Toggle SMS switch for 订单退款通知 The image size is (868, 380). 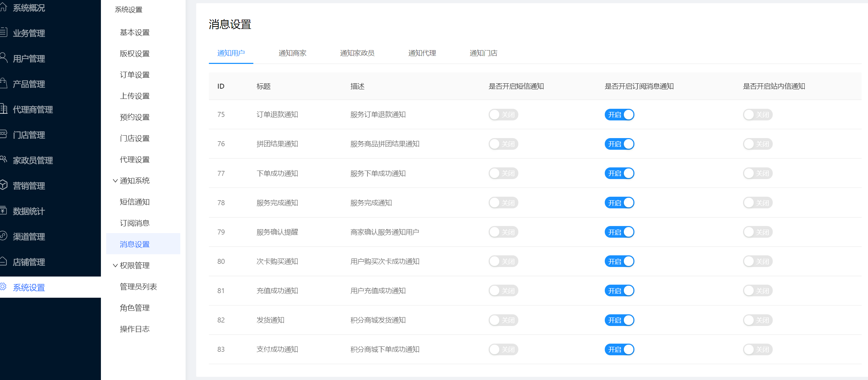coord(503,115)
